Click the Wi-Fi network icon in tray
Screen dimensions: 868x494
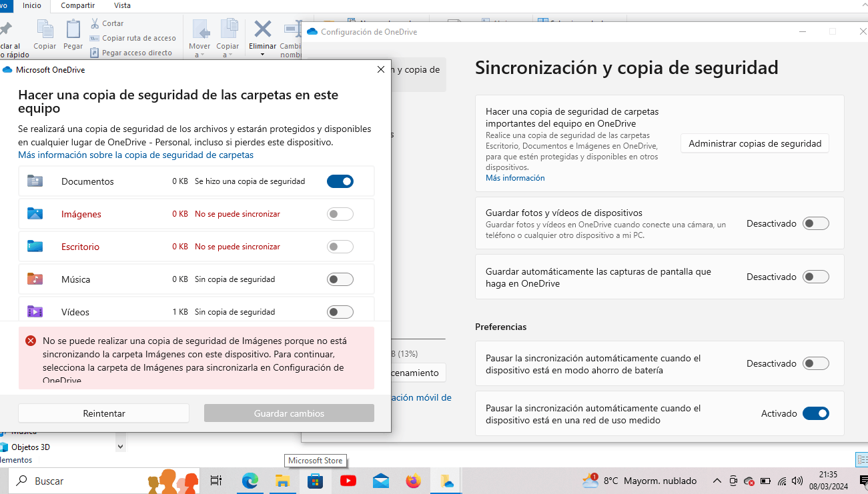(x=782, y=481)
